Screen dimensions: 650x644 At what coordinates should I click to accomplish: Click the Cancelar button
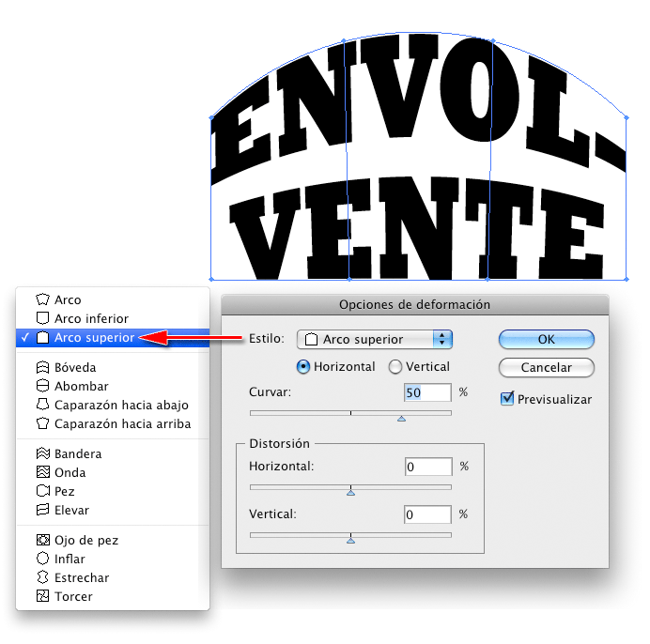547,367
